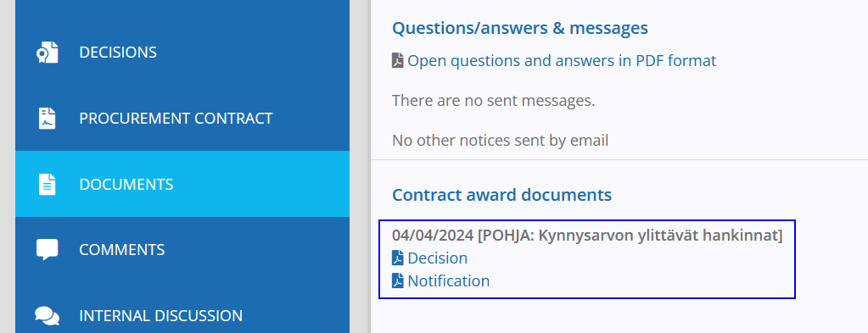Click the Internal Discussion chat bubbles icon

click(x=47, y=315)
